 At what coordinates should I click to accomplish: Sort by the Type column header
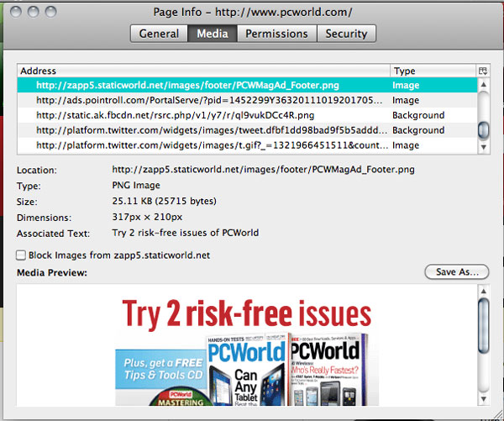click(x=433, y=71)
